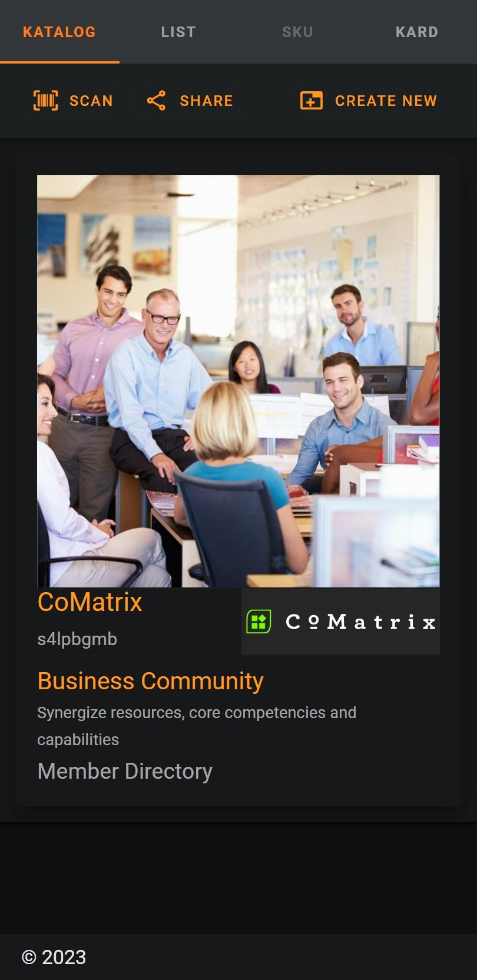Click the CoMatrix wordmark banner

[340, 622]
